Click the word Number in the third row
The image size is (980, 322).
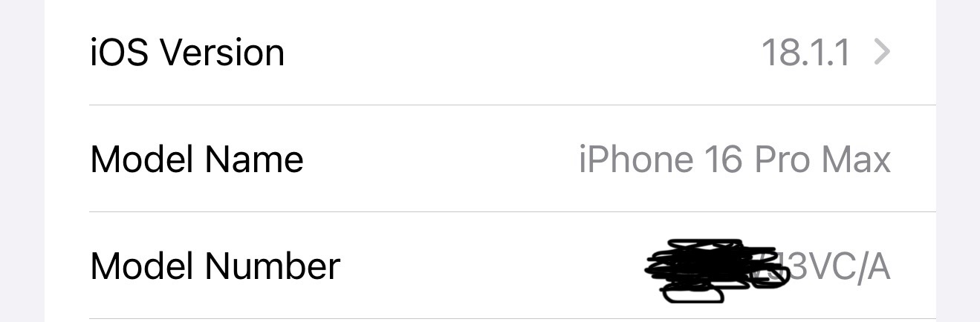tap(273, 266)
